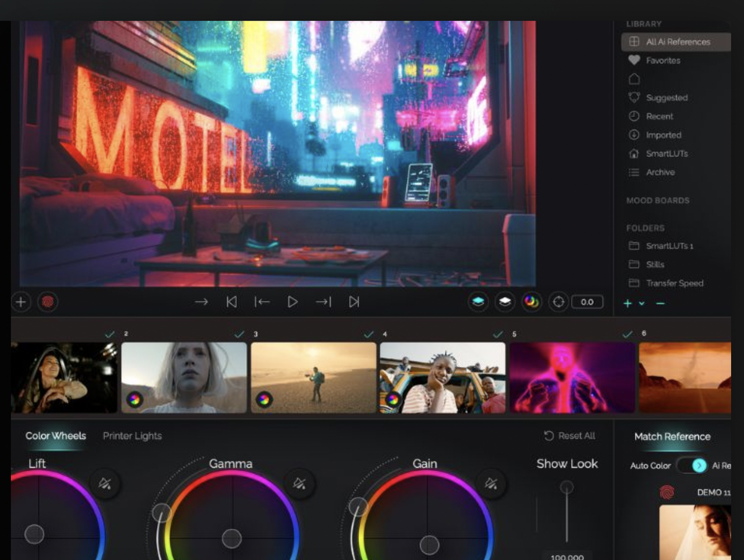
Task: Click the crosshair target icon
Action: (x=559, y=302)
